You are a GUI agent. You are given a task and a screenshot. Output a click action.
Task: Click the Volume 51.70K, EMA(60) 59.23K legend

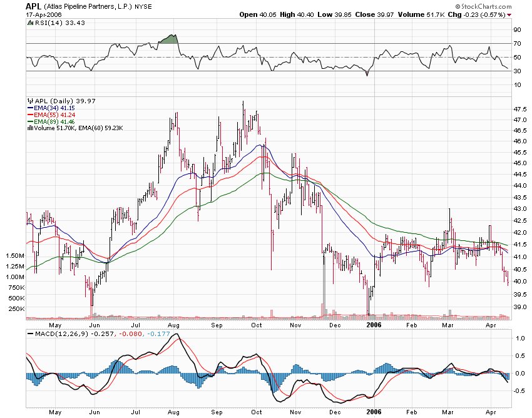[78, 128]
